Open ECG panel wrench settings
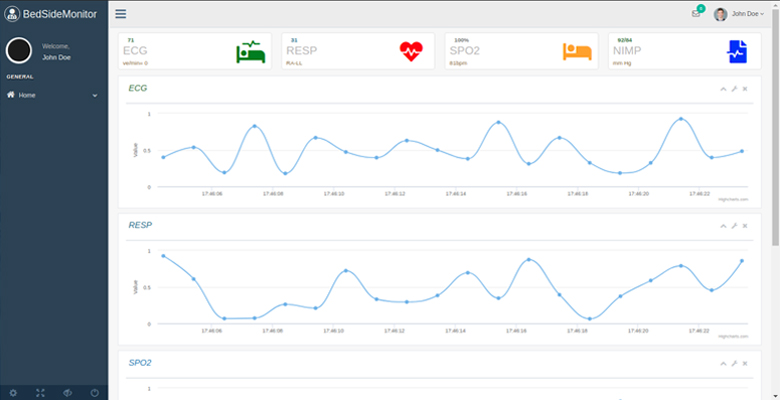The height and width of the screenshot is (400, 780). click(733, 89)
